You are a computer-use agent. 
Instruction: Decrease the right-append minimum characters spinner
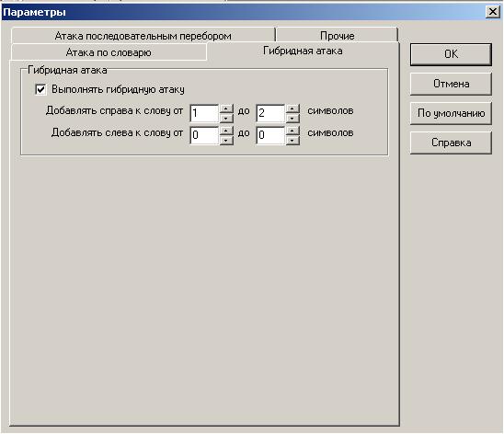[x=226, y=118]
